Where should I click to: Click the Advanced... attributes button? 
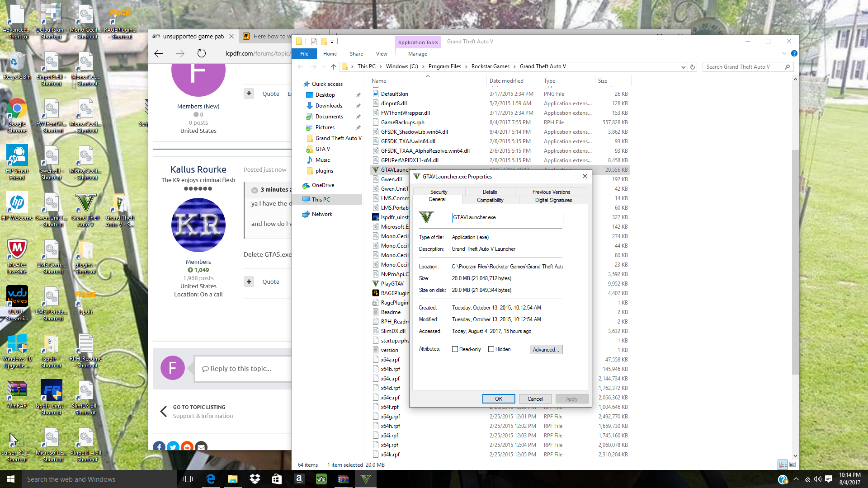[546, 350]
